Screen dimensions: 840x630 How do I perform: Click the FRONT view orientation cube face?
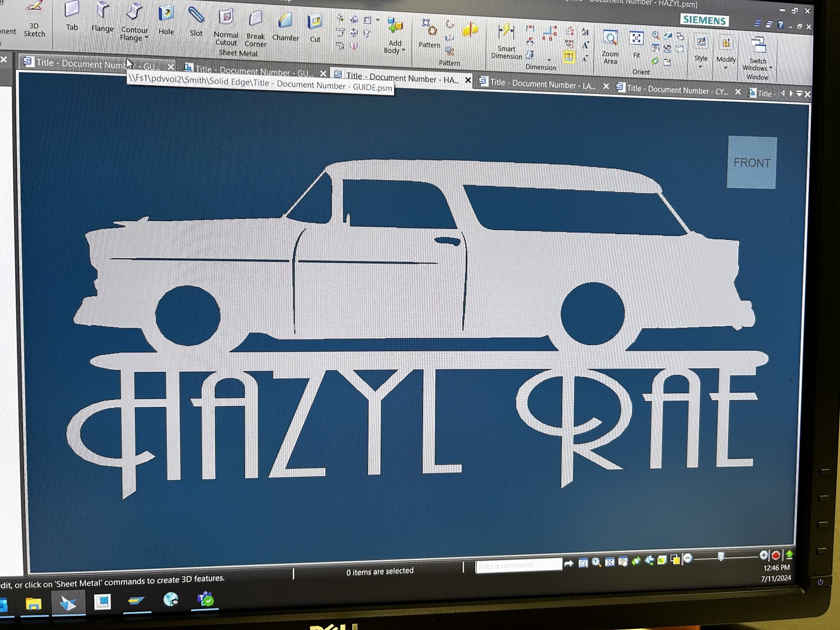752,163
